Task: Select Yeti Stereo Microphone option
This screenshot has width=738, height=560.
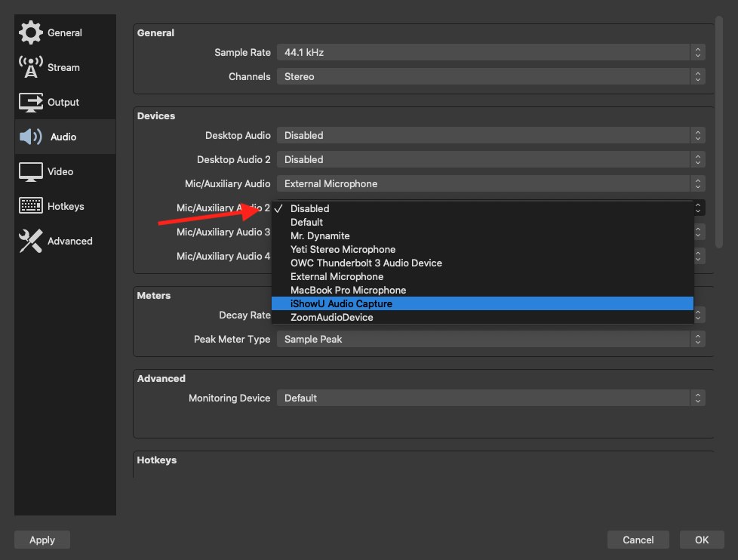Action: click(x=343, y=249)
